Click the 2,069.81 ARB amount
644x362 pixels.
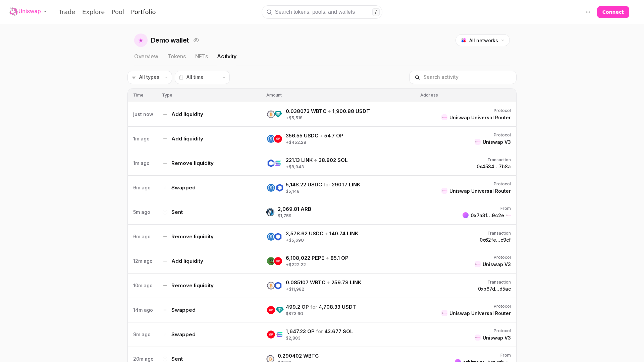pyautogui.click(x=294, y=209)
